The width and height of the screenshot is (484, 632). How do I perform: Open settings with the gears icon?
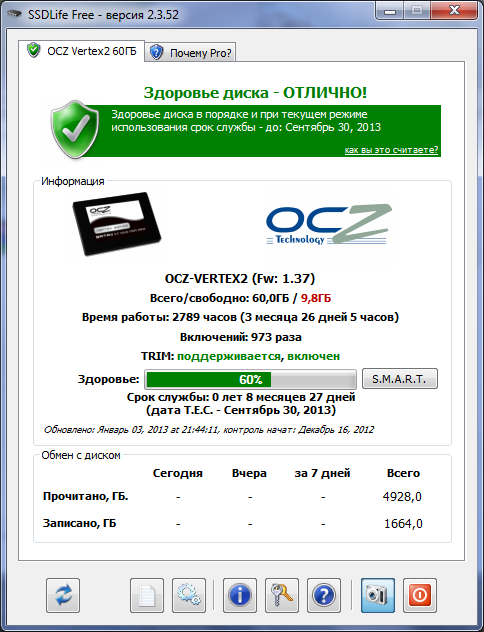(x=189, y=595)
